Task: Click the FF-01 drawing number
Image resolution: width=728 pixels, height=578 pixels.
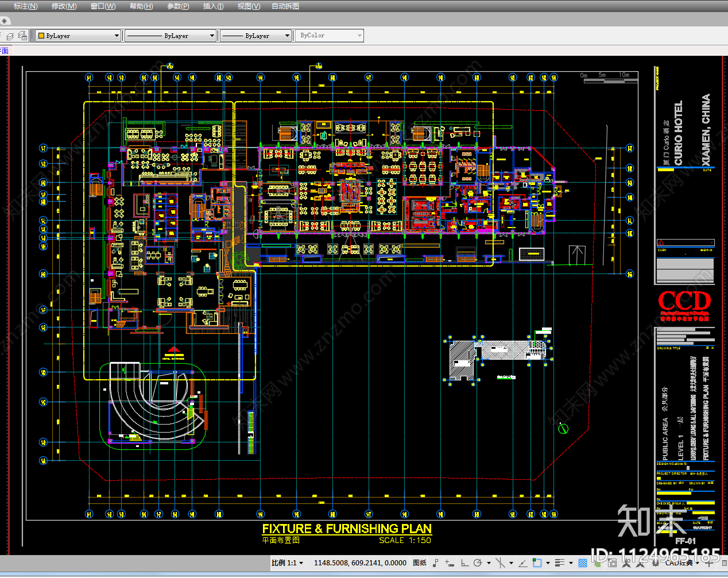Action: tap(686, 541)
